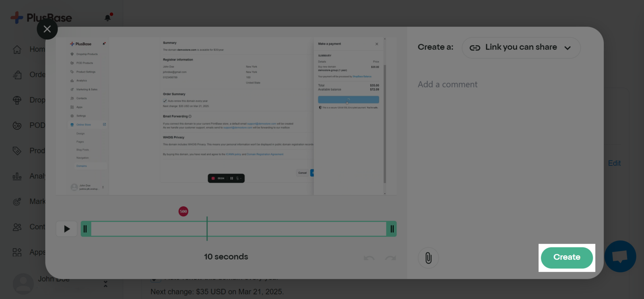
Task: Open Product Settings via the tag icon
Action: pyautogui.click(x=17, y=151)
